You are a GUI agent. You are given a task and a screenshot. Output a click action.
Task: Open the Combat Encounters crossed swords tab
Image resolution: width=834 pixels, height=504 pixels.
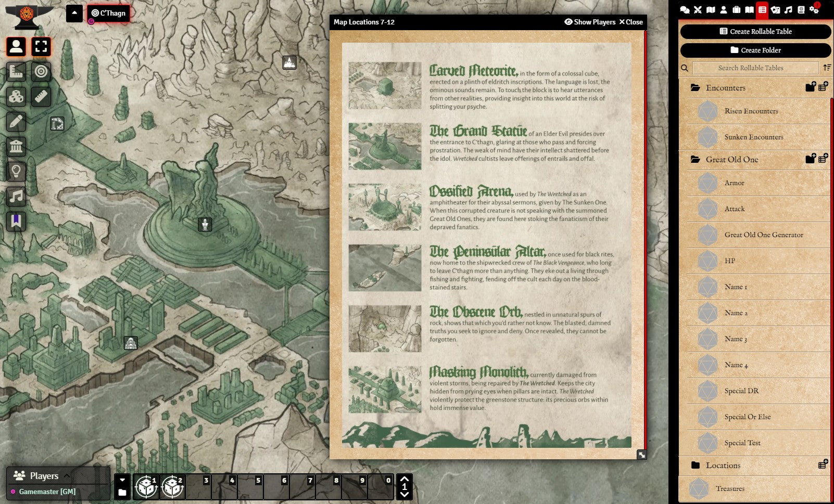point(698,10)
